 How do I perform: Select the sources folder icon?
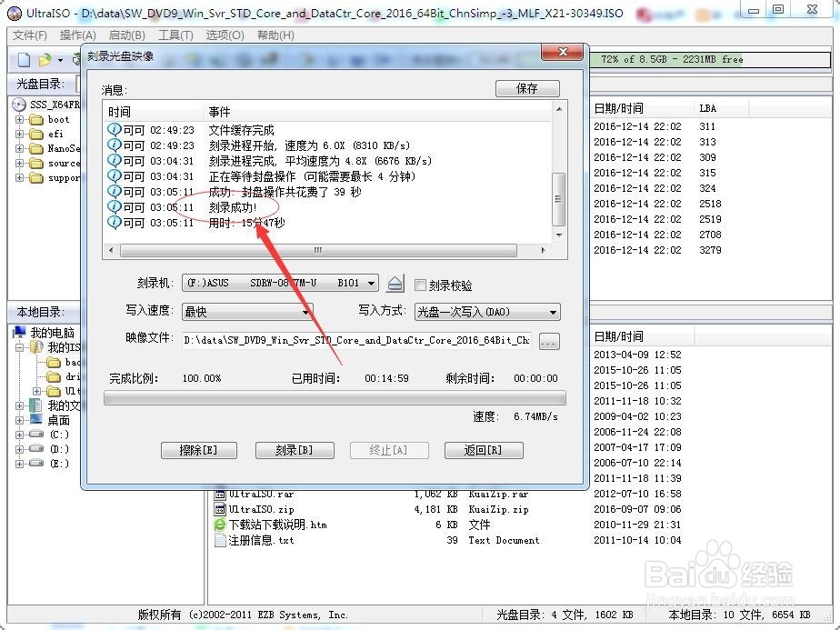35,163
